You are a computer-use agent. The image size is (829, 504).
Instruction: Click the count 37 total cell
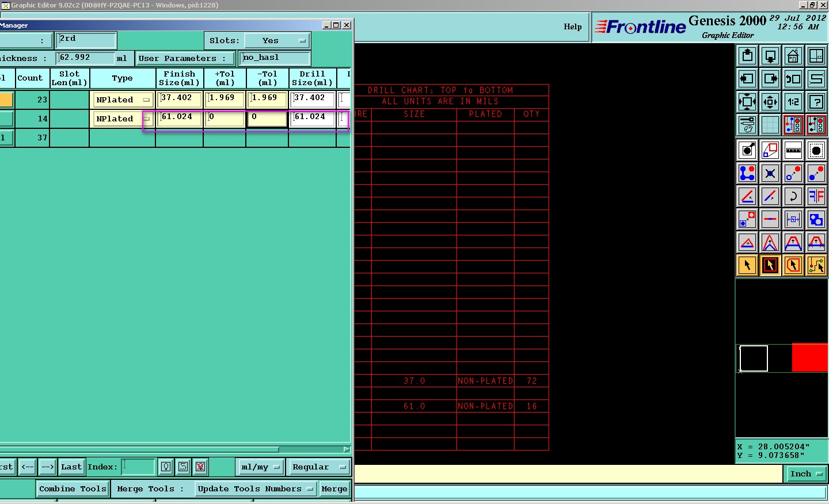(32, 138)
